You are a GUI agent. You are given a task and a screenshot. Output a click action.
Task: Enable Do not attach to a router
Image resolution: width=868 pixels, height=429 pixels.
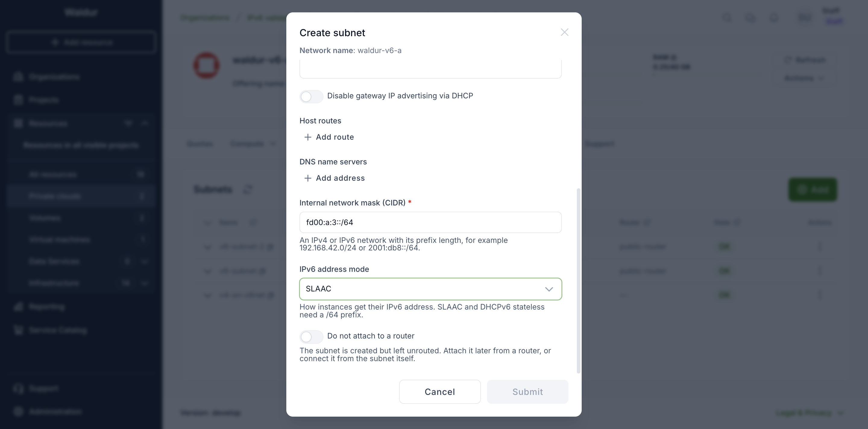pos(311,337)
